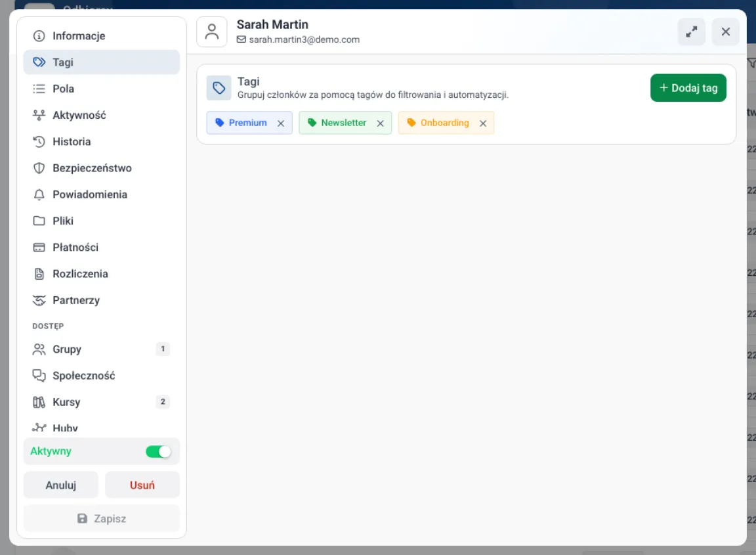The image size is (756, 555).
Task: Click the Anuluj button
Action: coord(61,485)
